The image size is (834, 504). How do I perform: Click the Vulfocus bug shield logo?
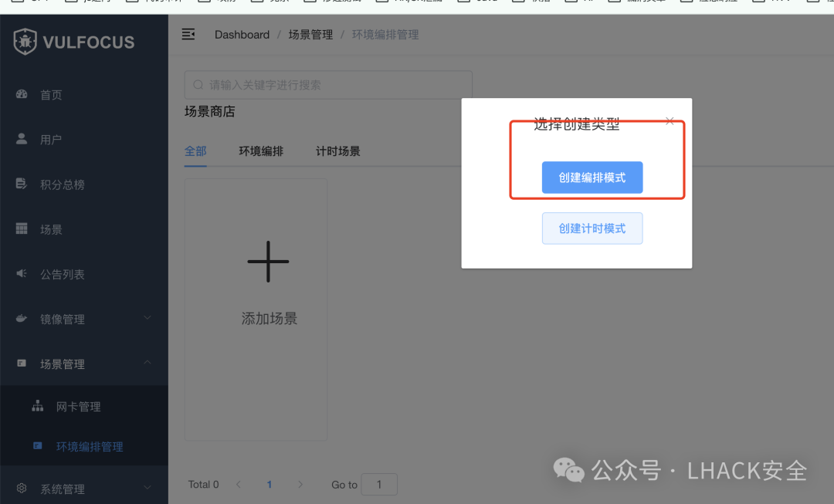click(25, 42)
